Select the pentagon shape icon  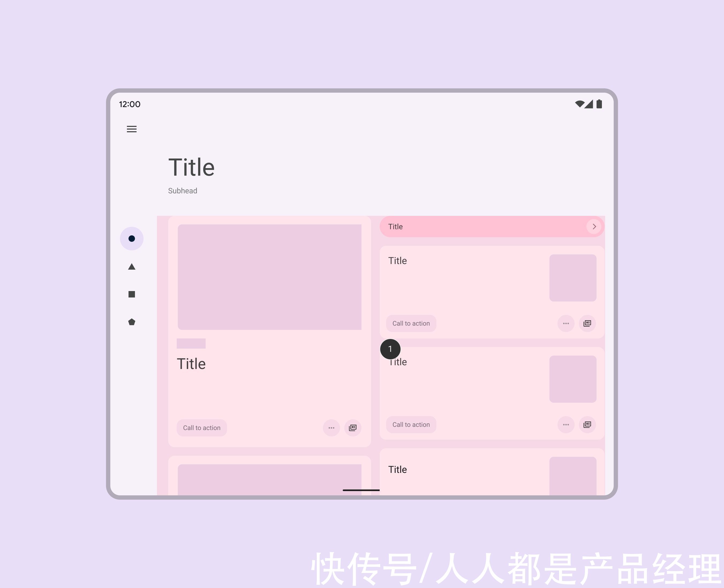[131, 322]
